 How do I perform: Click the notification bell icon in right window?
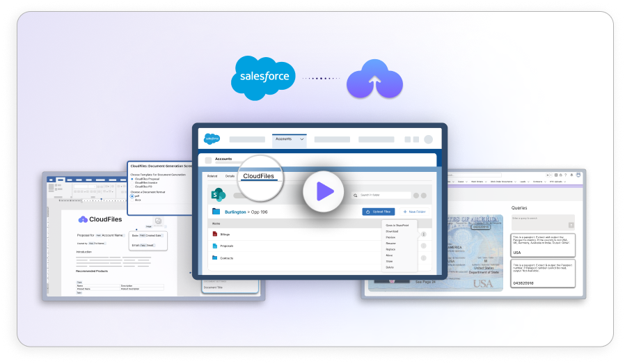coord(571,175)
